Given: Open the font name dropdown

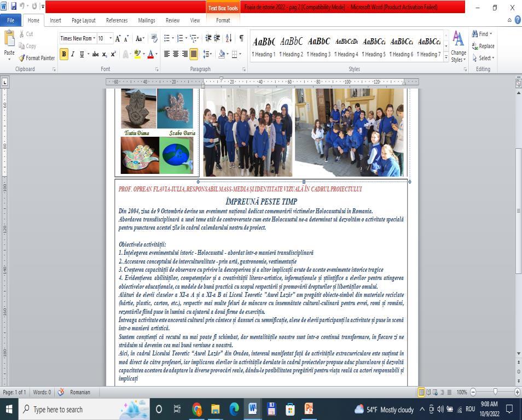Looking at the screenshot, I should pyautogui.click(x=94, y=38).
